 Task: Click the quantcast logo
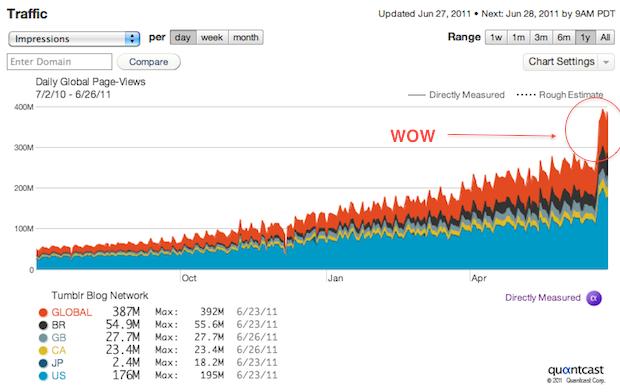tap(576, 370)
